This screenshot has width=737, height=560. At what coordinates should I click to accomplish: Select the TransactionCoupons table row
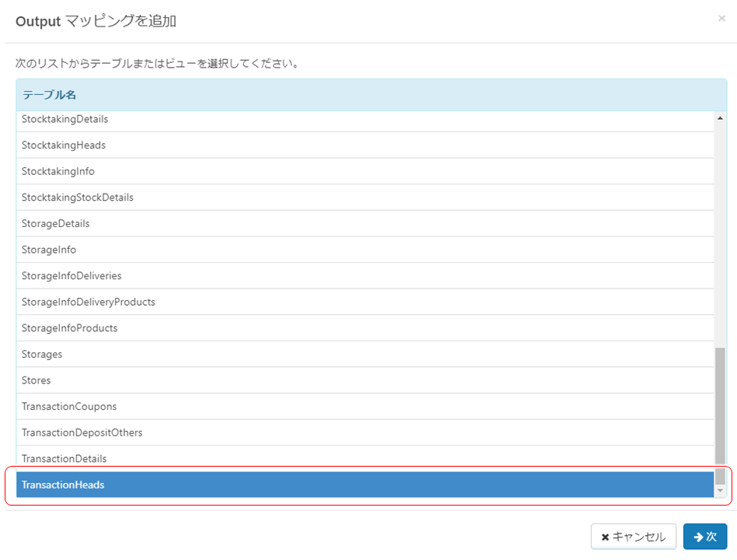(311, 406)
